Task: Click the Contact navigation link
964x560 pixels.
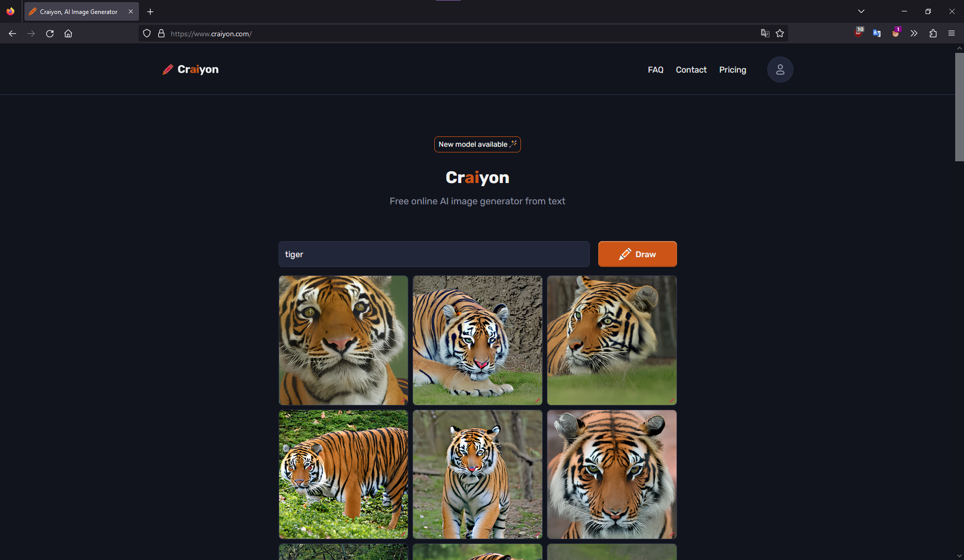Action: coord(691,69)
